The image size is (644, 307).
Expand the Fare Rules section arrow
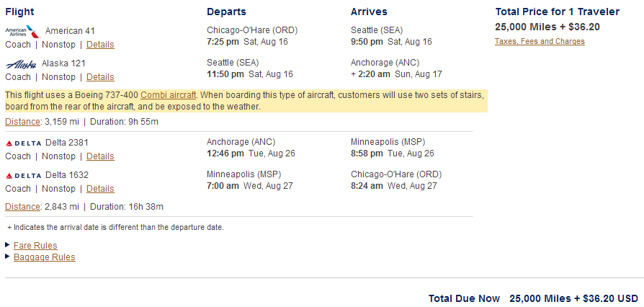[x=8, y=245]
